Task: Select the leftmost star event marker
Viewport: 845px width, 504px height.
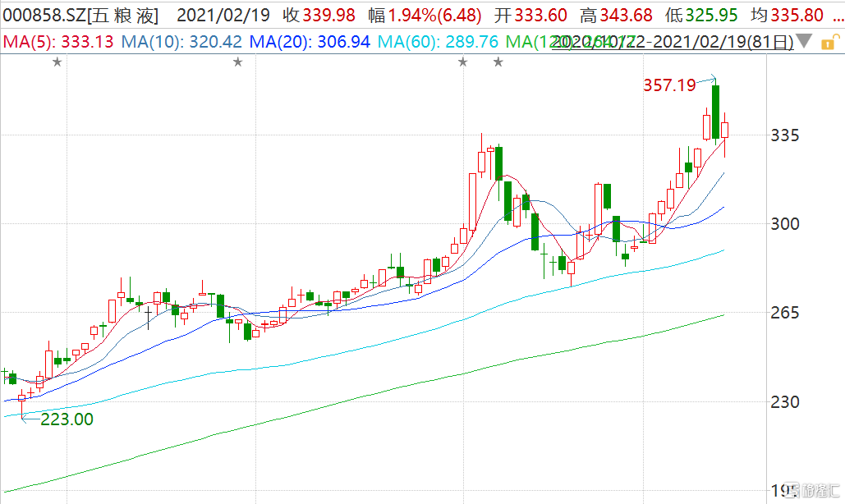Action: (57, 62)
